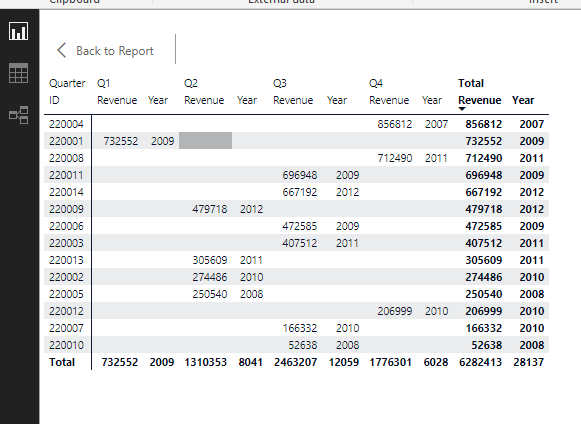Image resolution: width=581 pixels, height=424 pixels.
Task: Sort by Q4 Year header
Action: pyautogui.click(x=432, y=100)
